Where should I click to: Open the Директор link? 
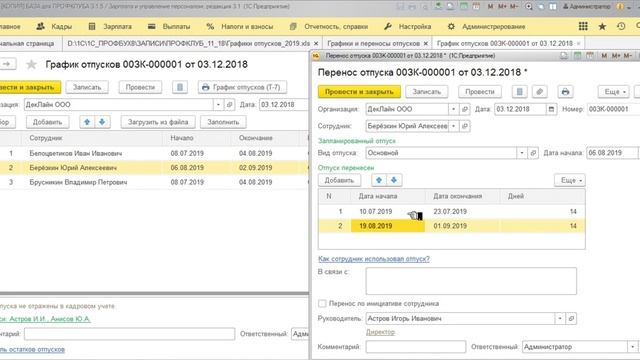380,332
